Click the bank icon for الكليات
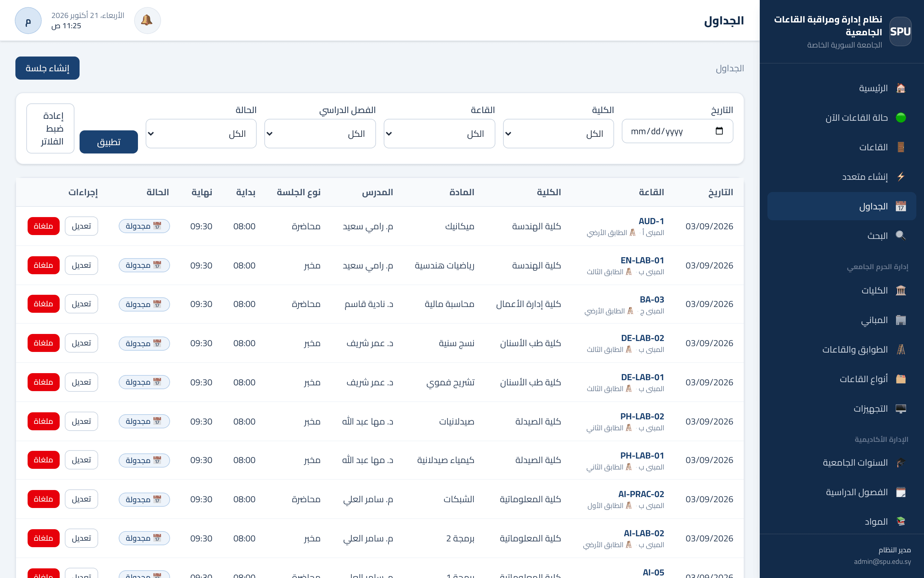The height and width of the screenshot is (578, 924). tap(901, 291)
